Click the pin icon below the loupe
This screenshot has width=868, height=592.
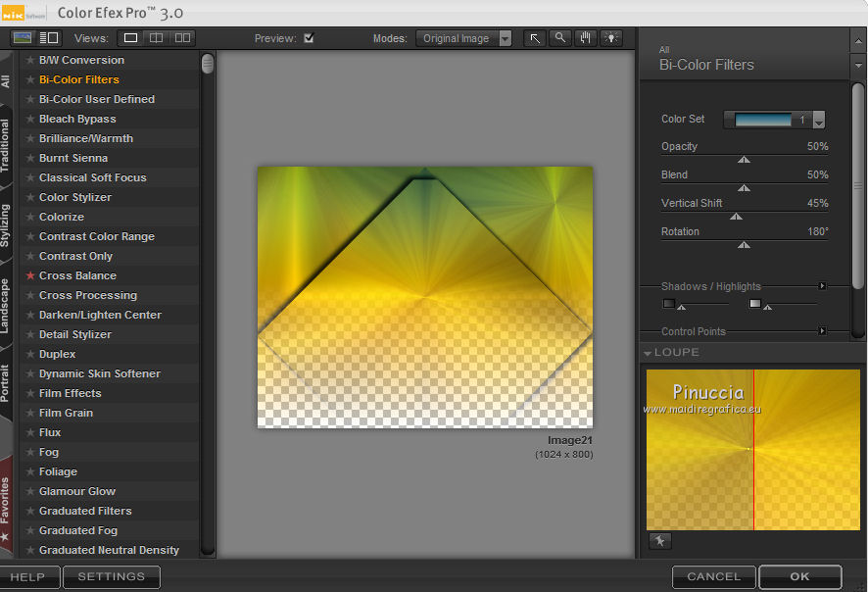tap(659, 541)
